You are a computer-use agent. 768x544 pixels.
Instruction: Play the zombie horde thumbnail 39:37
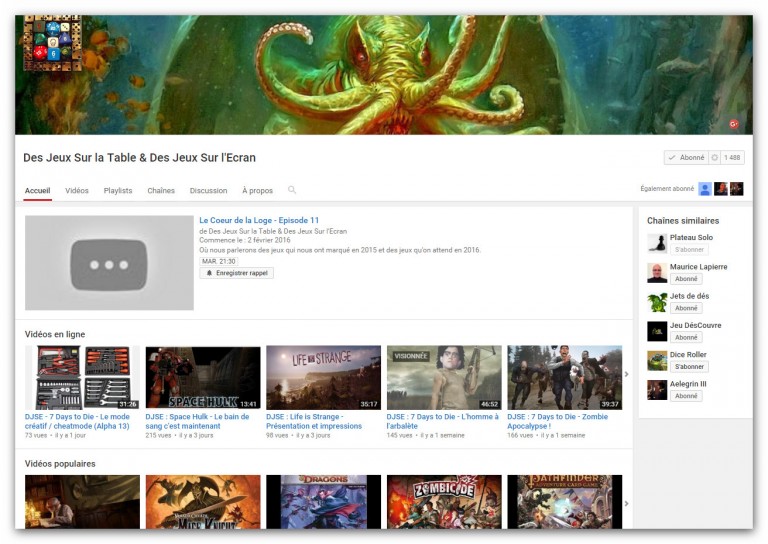pyautogui.click(x=565, y=378)
